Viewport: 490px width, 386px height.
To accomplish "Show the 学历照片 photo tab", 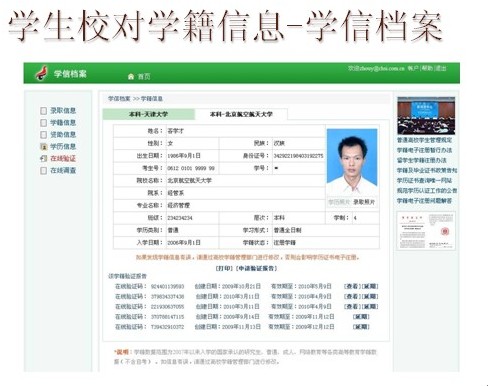I will point(339,202).
